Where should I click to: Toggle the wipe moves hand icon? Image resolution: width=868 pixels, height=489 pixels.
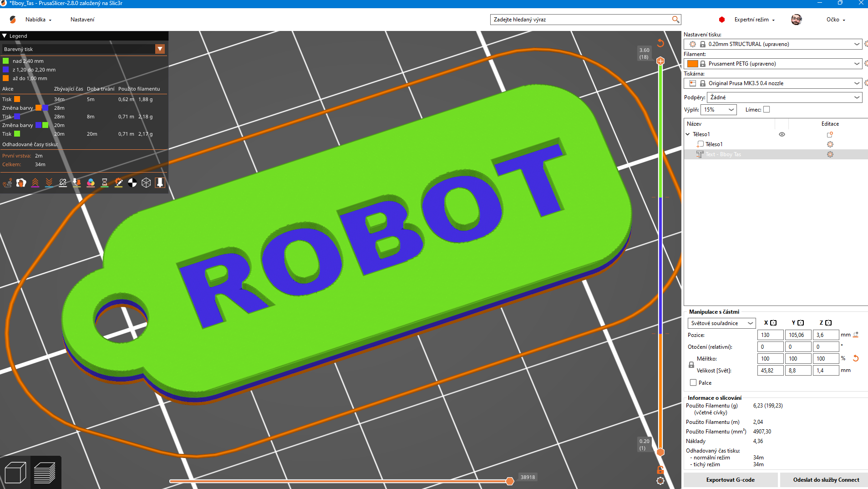point(21,183)
